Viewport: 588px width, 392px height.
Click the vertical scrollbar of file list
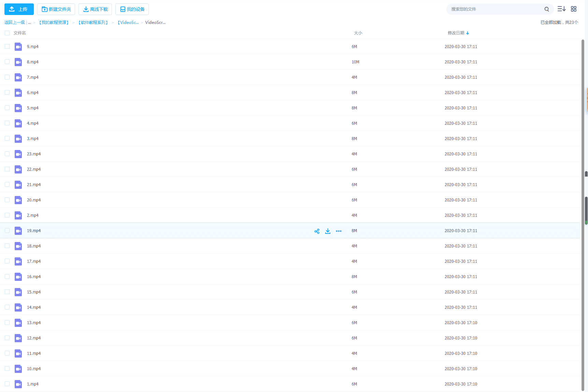coord(583,215)
